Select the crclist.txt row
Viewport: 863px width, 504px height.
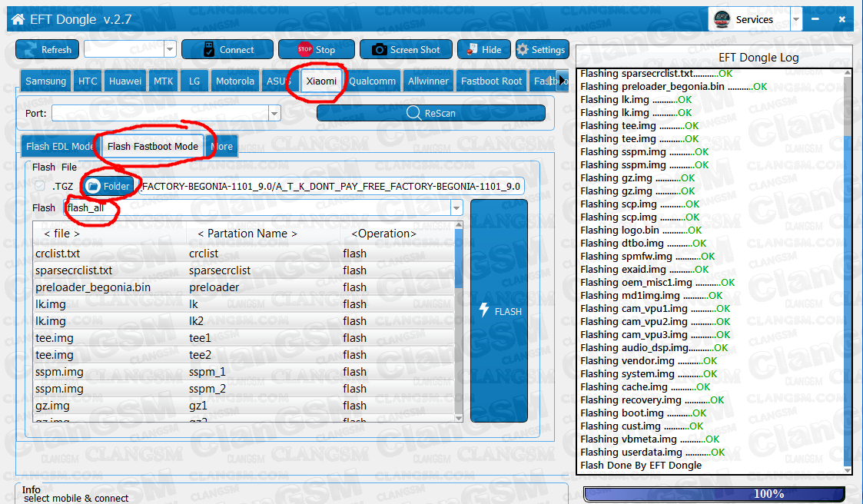(244, 254)
